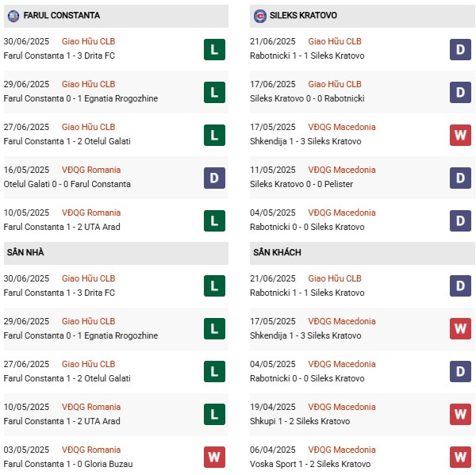The height and width of the screenshot is (475, 476).
Task: Open the Shkupi 1 - 2 Sileks Kratovo match
Action: click(x=300, y=421)
